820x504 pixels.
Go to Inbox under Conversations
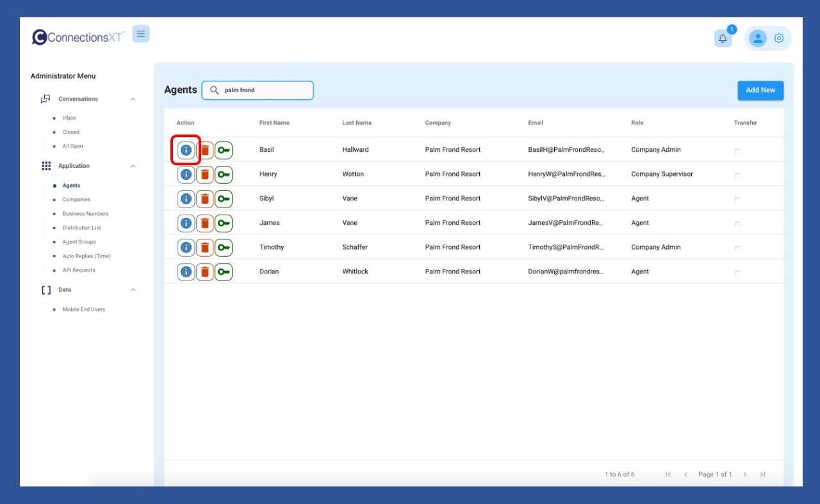[x=69, y=118]
